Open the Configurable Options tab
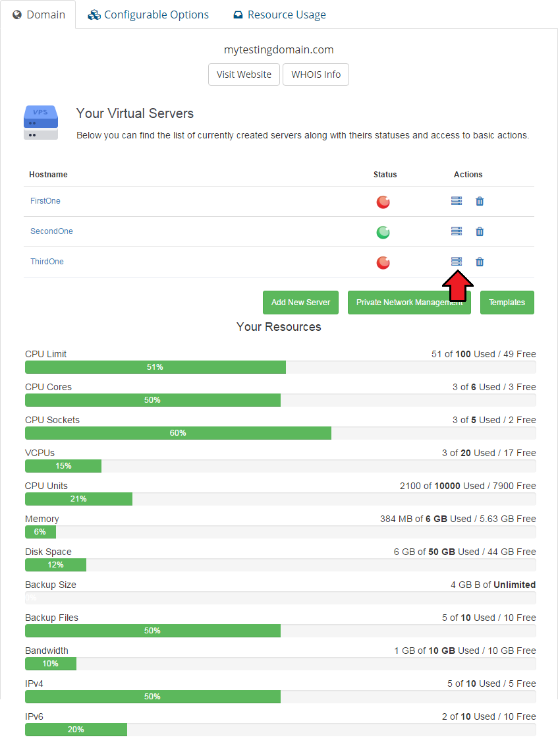558x756 pixels. [148, 15]
